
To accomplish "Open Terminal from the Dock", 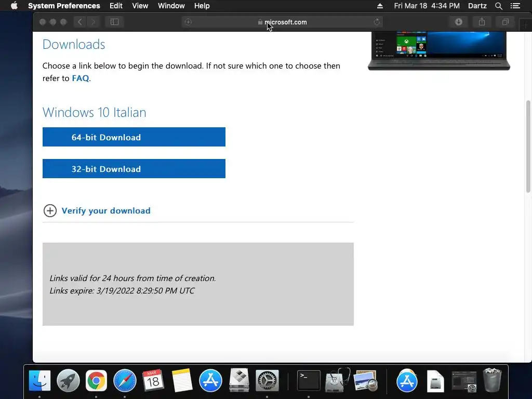I will (309, 380).
